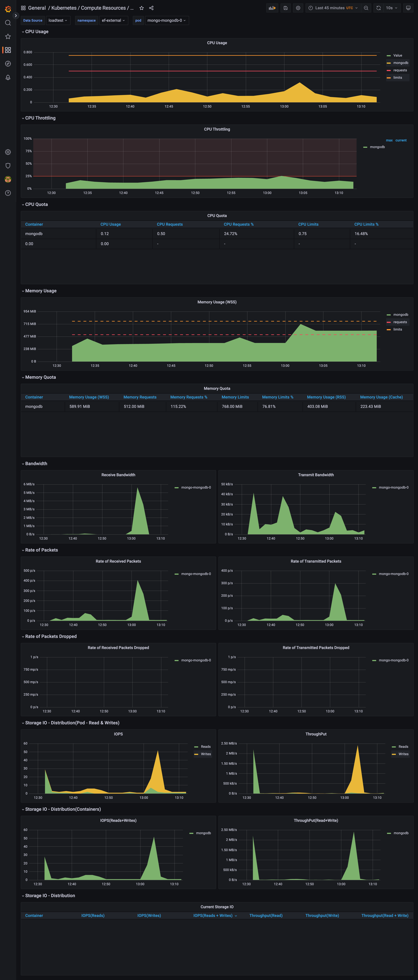Share dashboard using the share icon
The height and width of the screenshot is (980, 418).
tap(151, 8)
